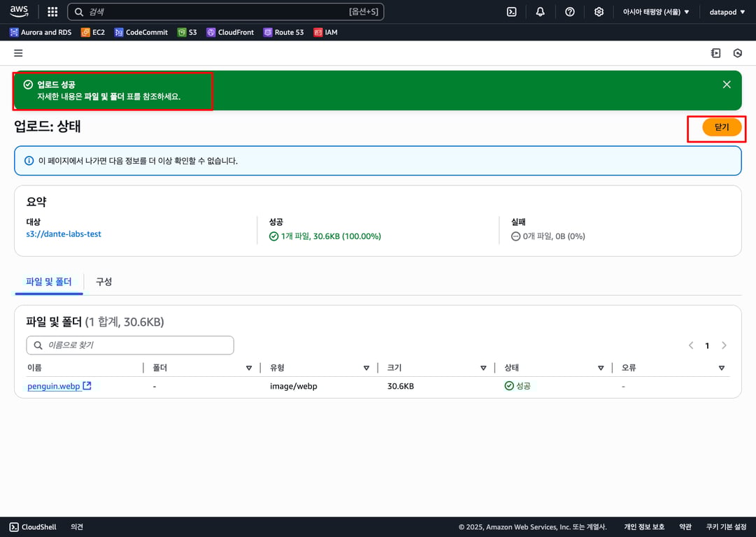Open the 개인 정보 보호 link
The image size is (756, 537).
[644, 527]
